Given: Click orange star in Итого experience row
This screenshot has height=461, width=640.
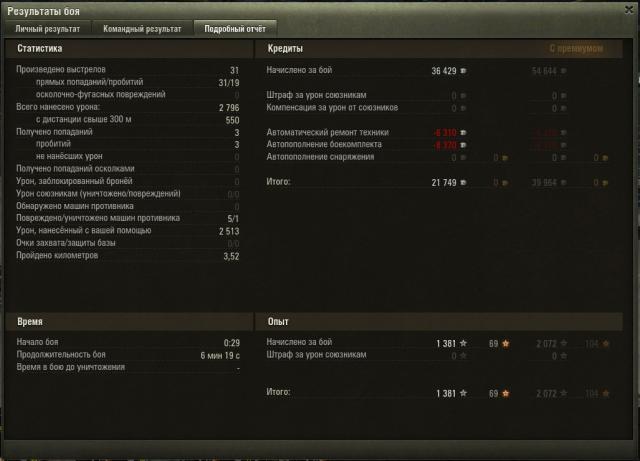Looking at the screenshot, I should [x=506, y=393].
